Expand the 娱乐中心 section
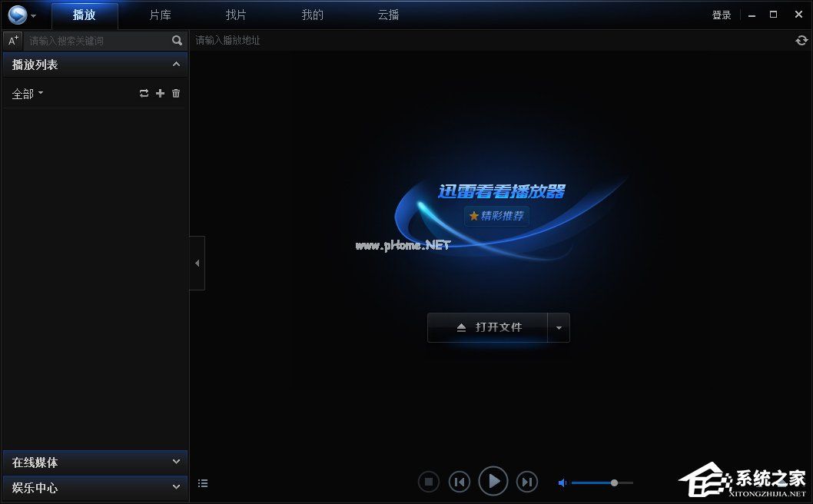 pyautogui.click(x=95, y=488)
